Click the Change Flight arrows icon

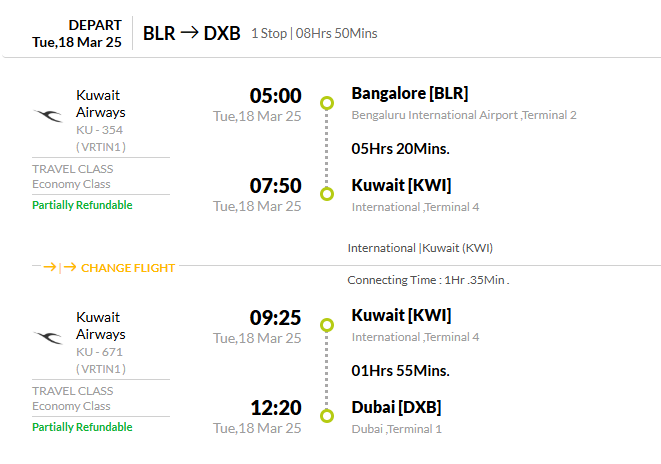tap(60, 267)
